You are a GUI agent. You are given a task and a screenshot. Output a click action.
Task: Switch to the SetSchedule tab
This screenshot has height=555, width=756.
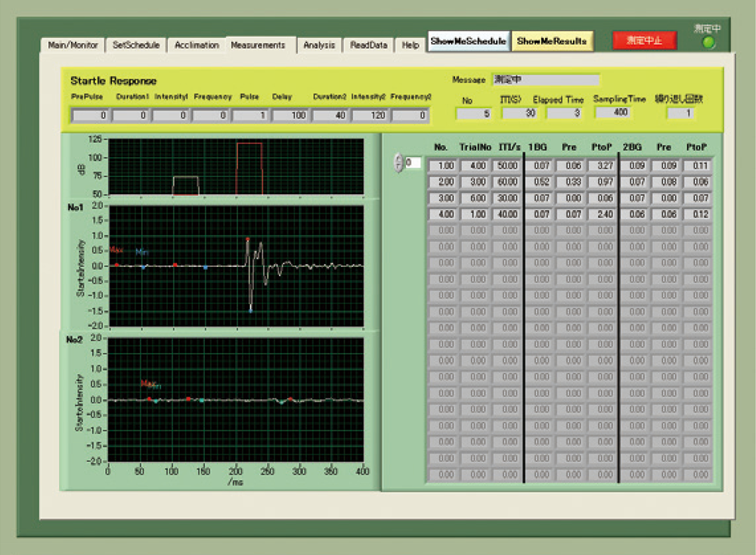[136, 45]
